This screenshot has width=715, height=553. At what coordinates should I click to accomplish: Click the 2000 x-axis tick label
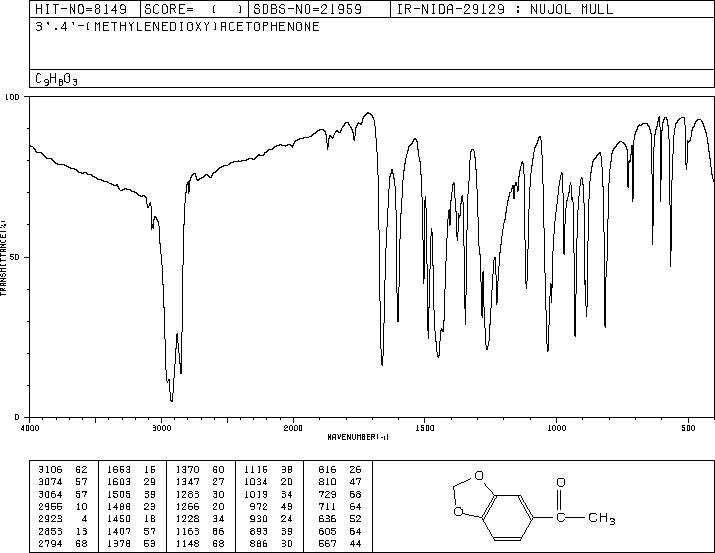[293, 428]
